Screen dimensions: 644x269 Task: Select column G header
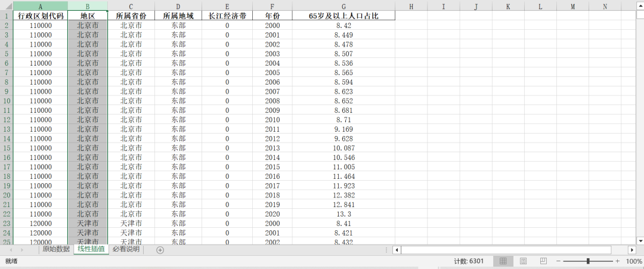point(343,7)
